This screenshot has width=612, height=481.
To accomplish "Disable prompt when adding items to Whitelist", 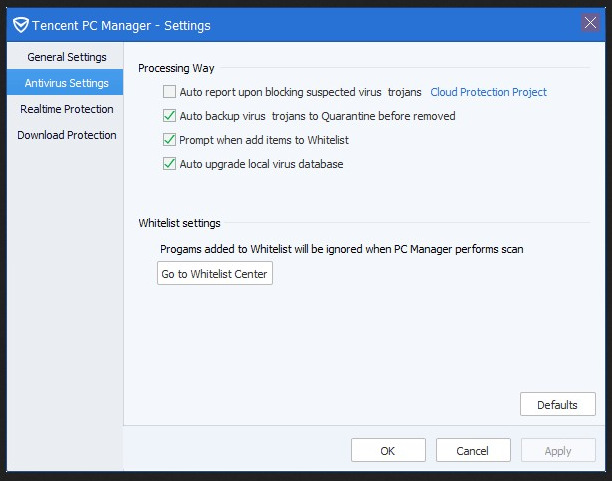I will click(x=169, y=140).
